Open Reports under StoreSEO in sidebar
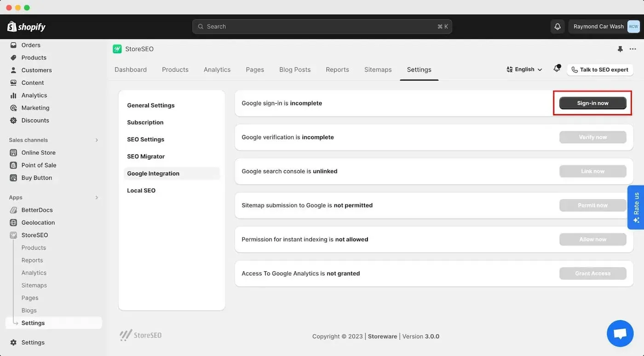This screenshot has width=644, height=356. (x=32, y=260)
